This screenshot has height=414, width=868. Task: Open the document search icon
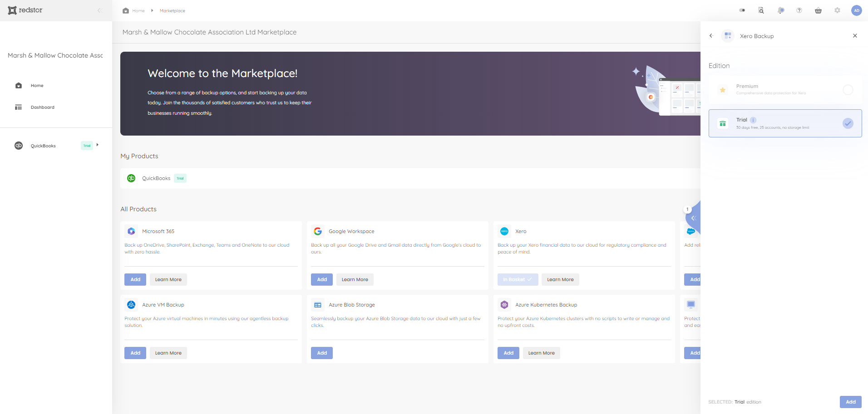tap(761, 10)
